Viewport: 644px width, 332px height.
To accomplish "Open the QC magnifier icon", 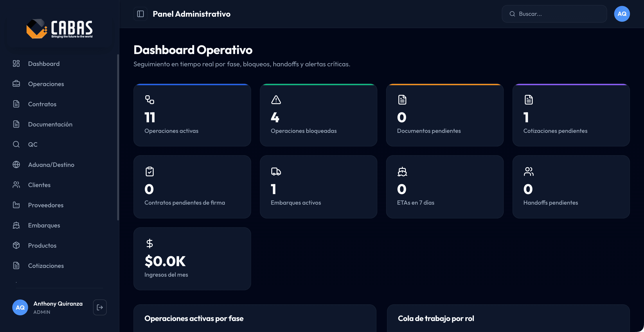I will 16,144.
